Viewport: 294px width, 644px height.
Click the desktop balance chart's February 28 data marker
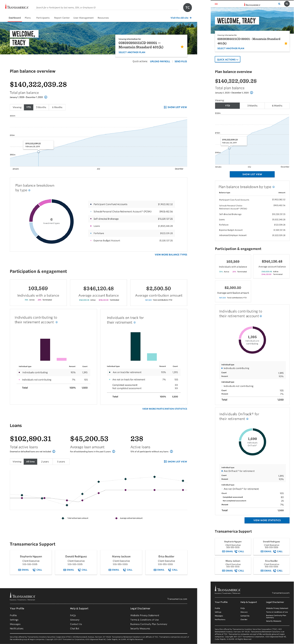tap(38, 152)
